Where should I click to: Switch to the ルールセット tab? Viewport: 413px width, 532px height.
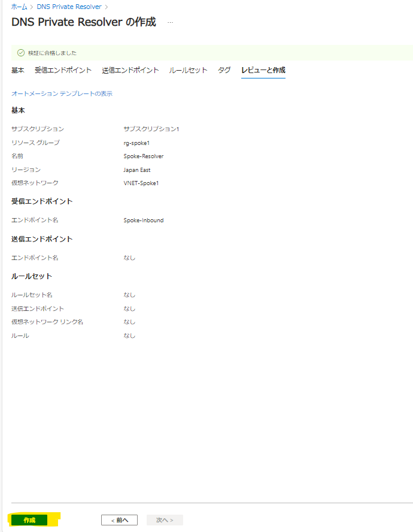(188, 70)
